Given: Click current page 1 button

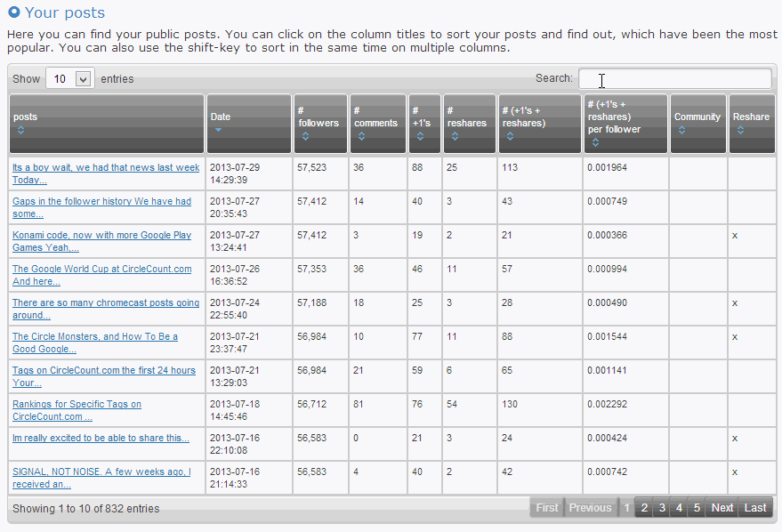Looking at the screenshot, I should click(x=626, y=508).
